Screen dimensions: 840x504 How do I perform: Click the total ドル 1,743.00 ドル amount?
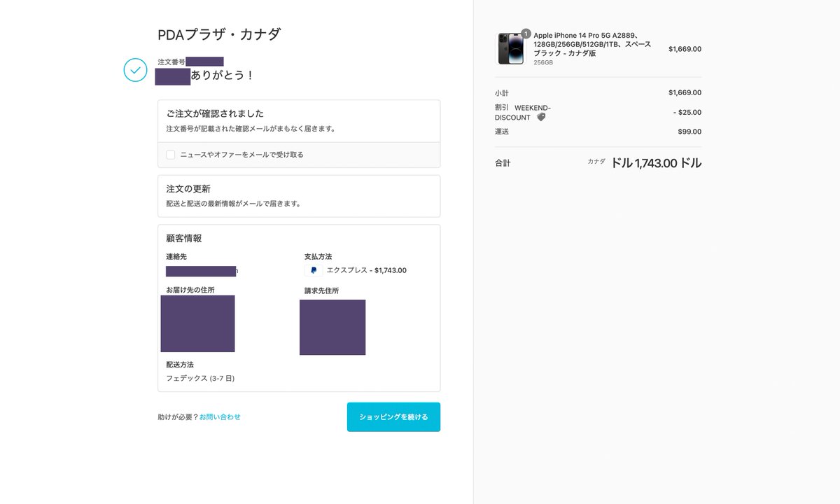[656, 163]
